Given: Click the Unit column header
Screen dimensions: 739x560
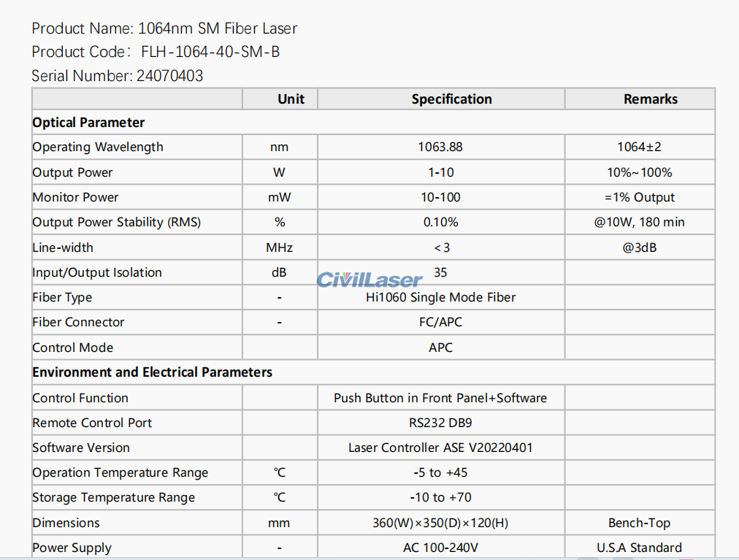Looking at the screenshot, I should click(291, 99).
